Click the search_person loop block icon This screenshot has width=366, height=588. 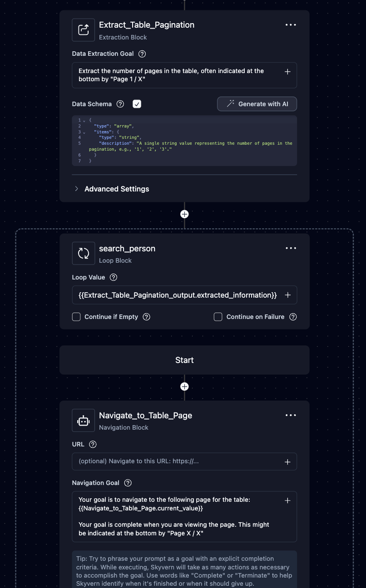[x=84, y=253]
